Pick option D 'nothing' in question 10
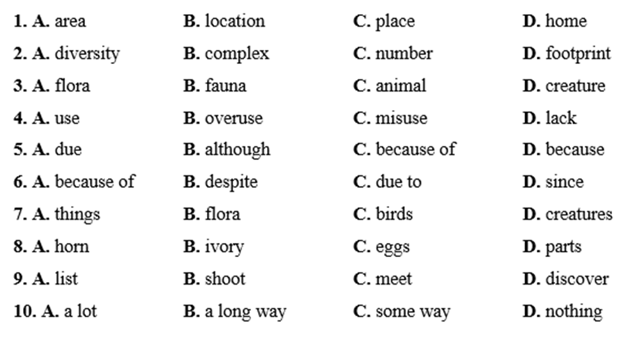Screen dimensions: 644x346 tap(573, 312)
